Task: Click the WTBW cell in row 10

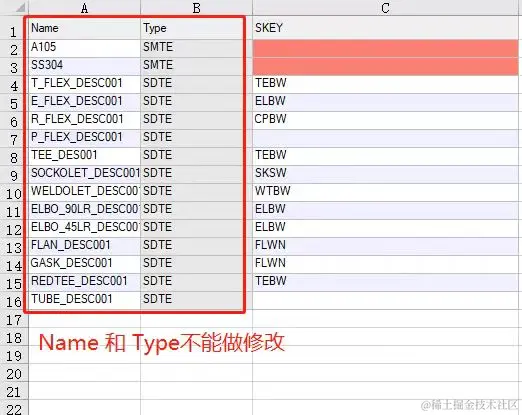Action: 386,192
